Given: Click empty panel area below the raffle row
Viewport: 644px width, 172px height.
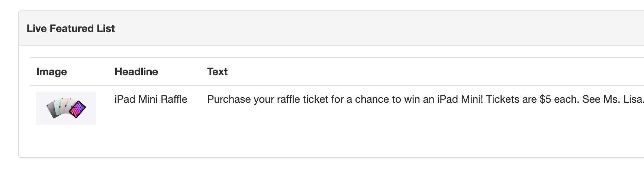Looking at the screenshot, I should pyautogui.click(x=331, y=141).
